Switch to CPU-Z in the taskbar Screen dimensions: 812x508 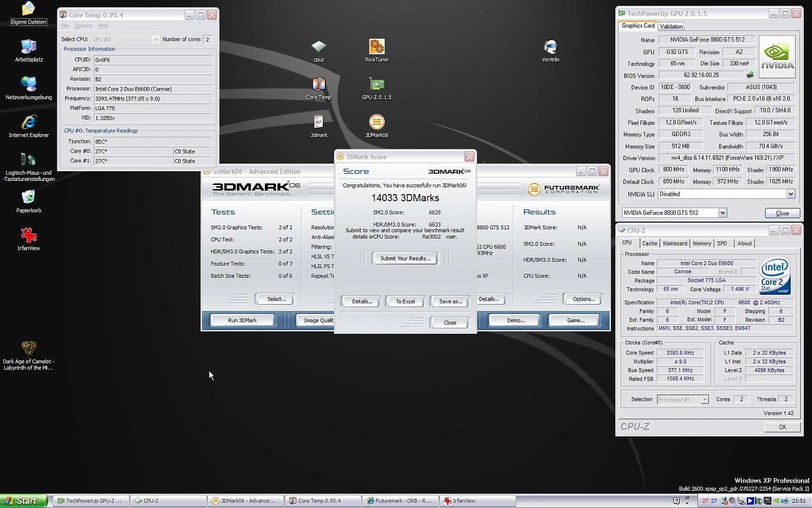[168, 501]
